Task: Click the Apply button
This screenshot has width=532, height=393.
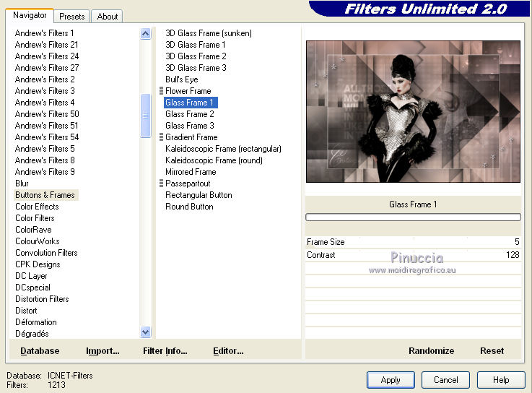Action: pyautogui.click(x=391, y=380)
